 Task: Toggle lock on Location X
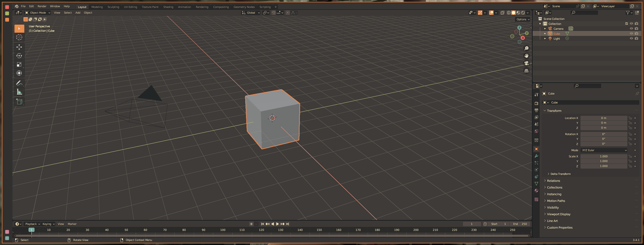630,118
